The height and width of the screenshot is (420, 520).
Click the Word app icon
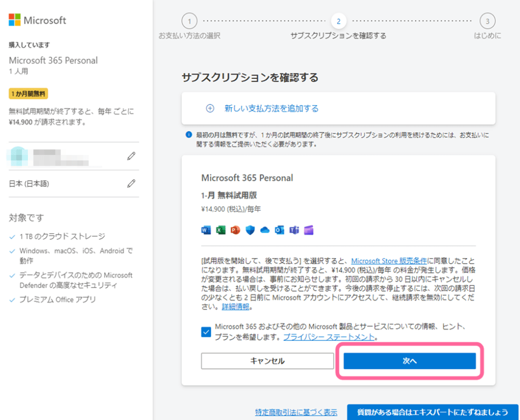pyautogui.click(x=206, y=230)
